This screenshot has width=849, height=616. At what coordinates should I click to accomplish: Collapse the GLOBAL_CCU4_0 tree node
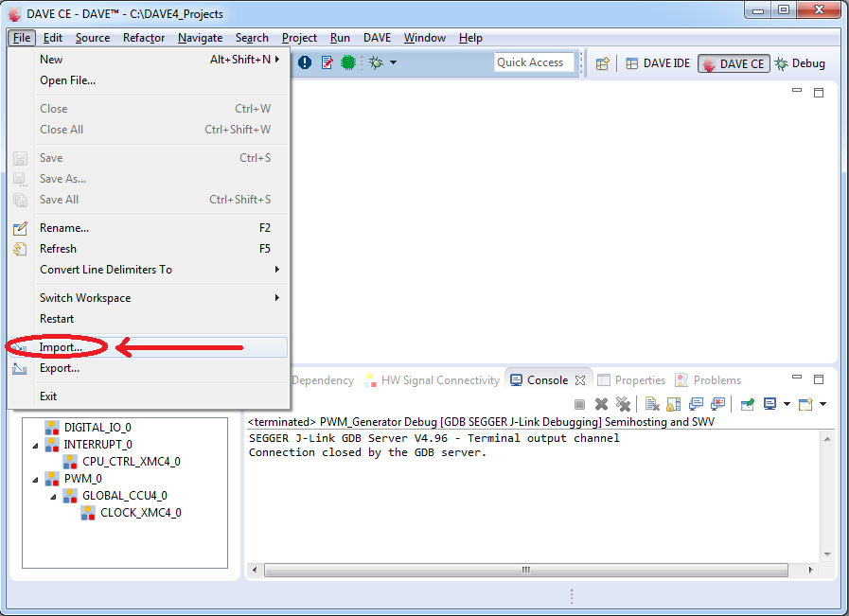(x=53, y=497)
